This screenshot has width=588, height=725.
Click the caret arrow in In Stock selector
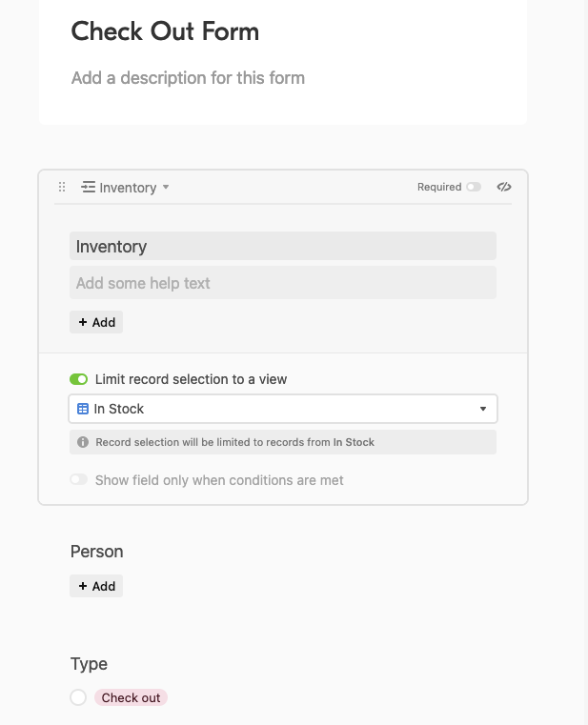pos(483,409)
